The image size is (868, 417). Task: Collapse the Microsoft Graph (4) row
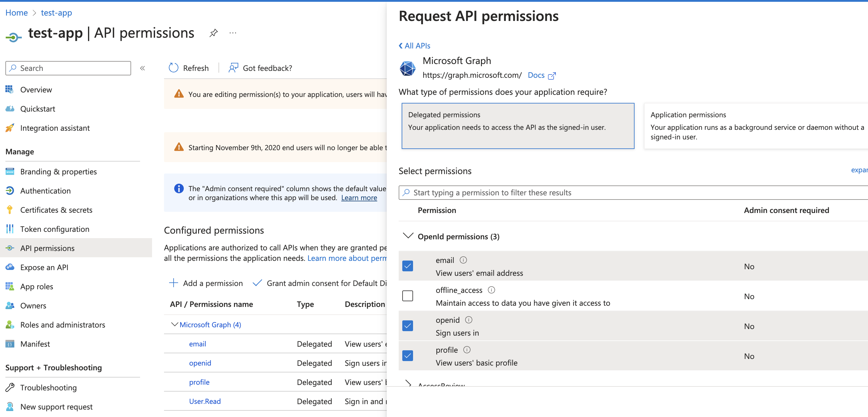174,325
